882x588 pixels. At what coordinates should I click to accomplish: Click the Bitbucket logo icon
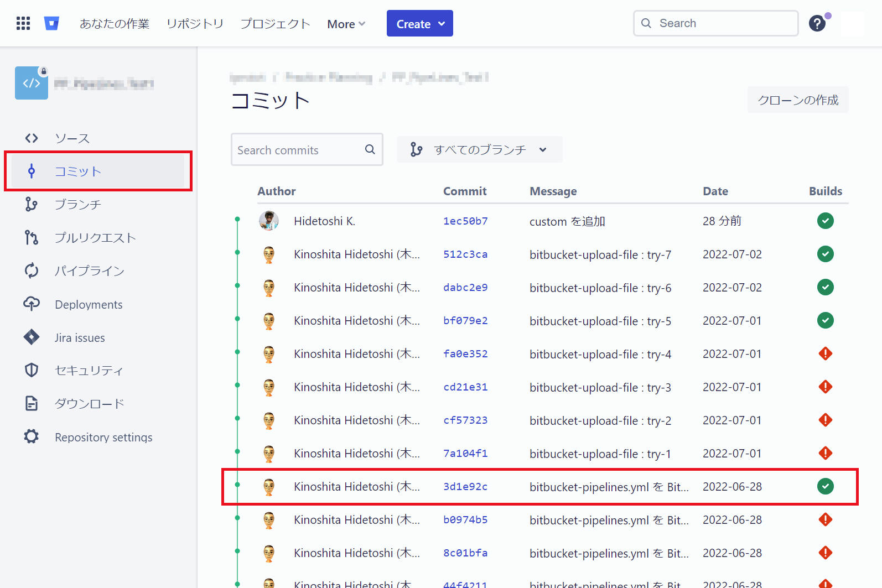pos(51,23)
